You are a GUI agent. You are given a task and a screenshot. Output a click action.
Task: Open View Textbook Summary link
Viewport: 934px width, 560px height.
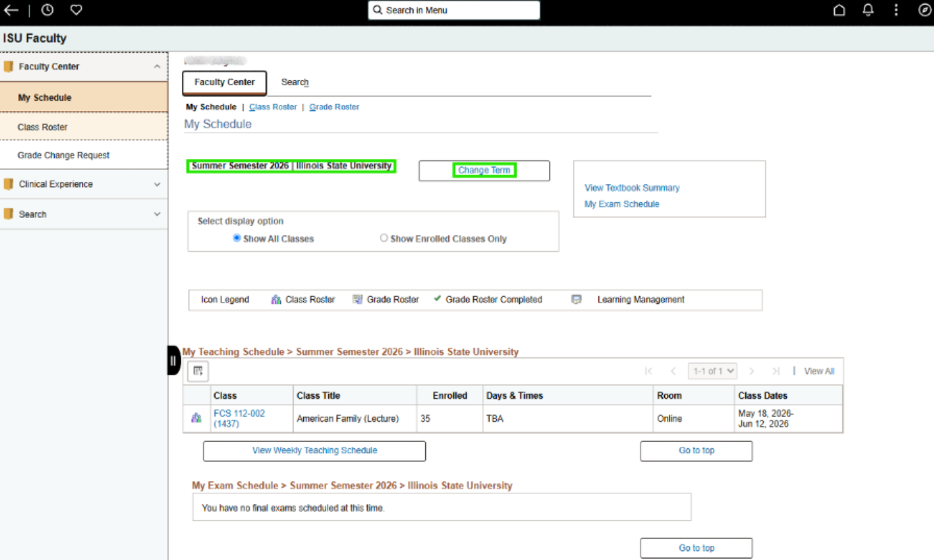point(632,188)
